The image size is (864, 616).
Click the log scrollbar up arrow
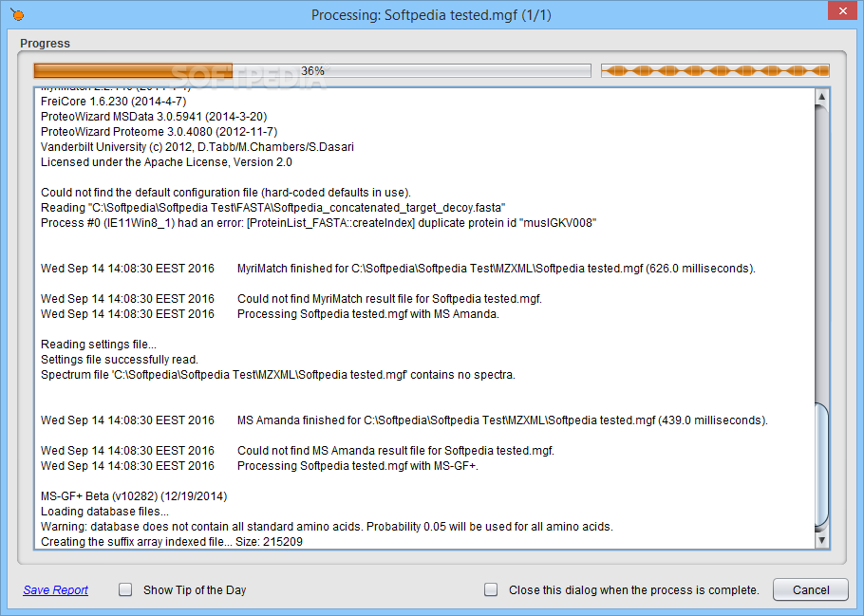click(x=821, y=97)
